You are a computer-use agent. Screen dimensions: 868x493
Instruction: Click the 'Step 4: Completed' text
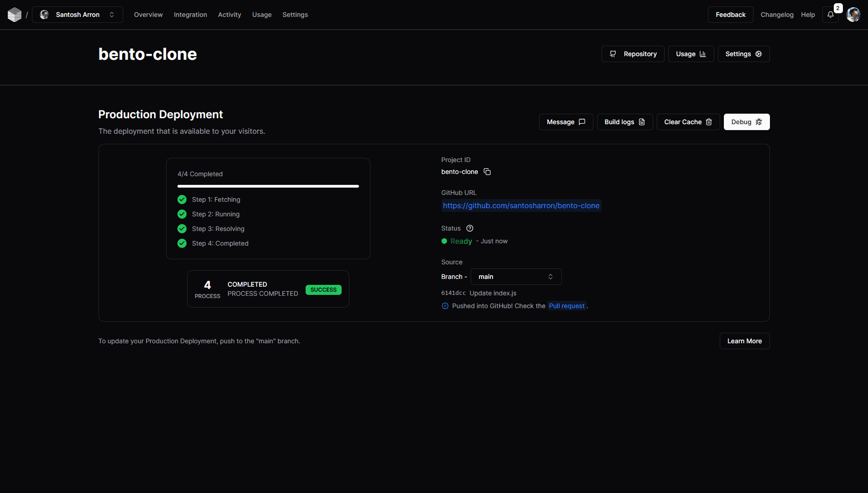click(220, 243)
